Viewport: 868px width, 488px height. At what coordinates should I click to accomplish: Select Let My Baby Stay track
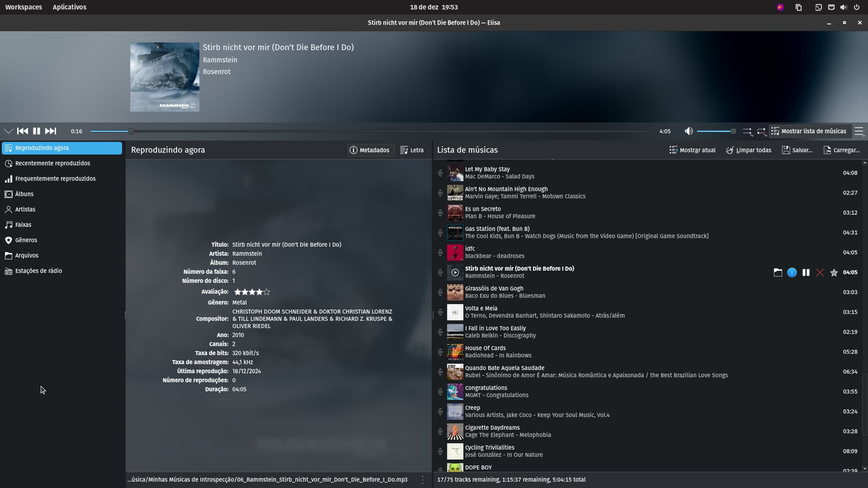[647, 173]
